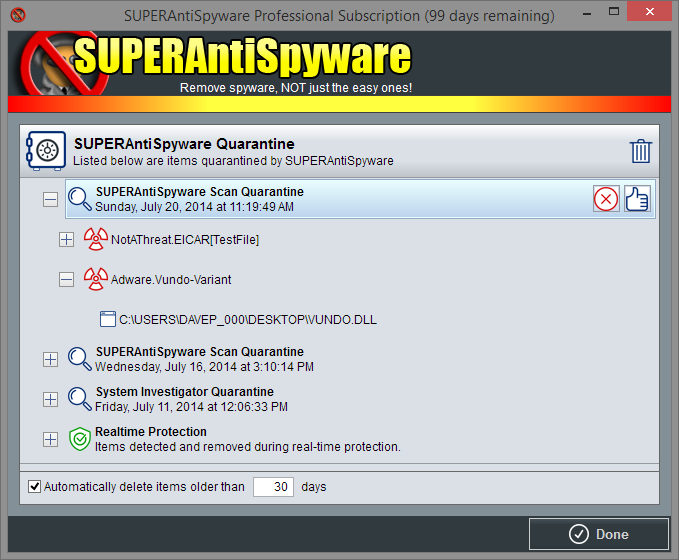Image resolution: width=679 pixels, height=560 pixels.
Task: Click the red X remove quarantine icon
Action: click(606, 199)
